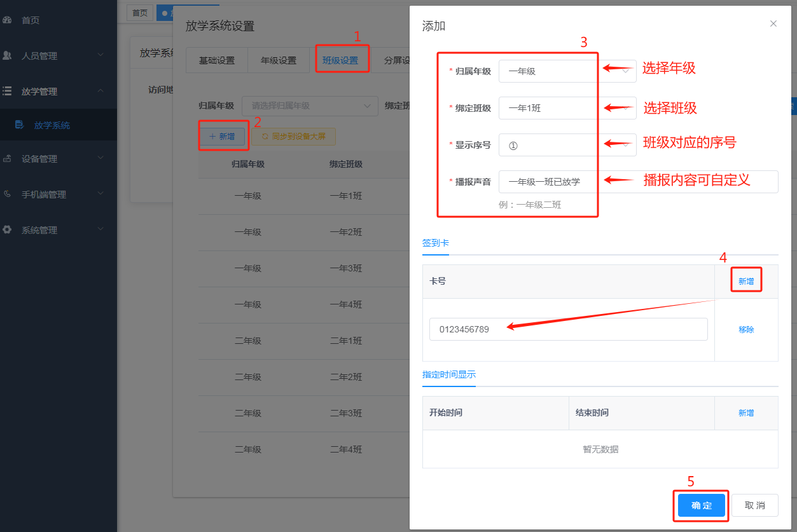The height and width of the screenshot is (532, 797).
Task: Click the 放学管理 list icon
Action: [x=8, y=91]
